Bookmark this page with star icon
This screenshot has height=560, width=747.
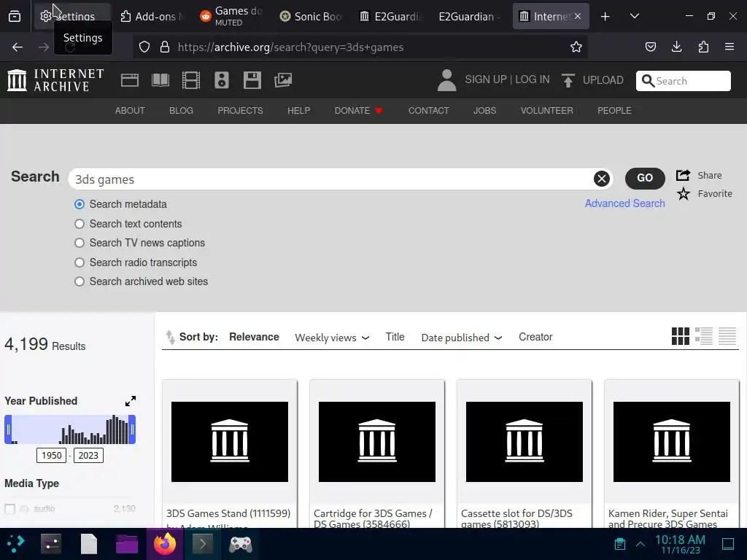(576, 47)
